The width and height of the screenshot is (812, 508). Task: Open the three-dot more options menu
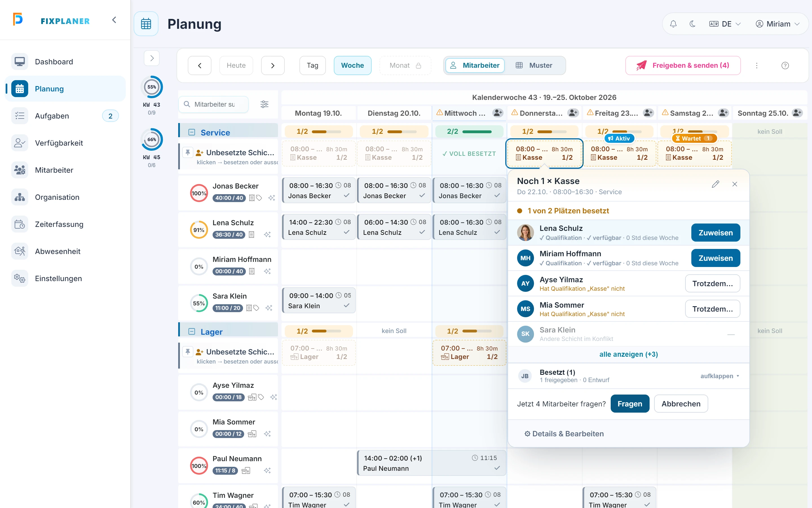(757, 65)
